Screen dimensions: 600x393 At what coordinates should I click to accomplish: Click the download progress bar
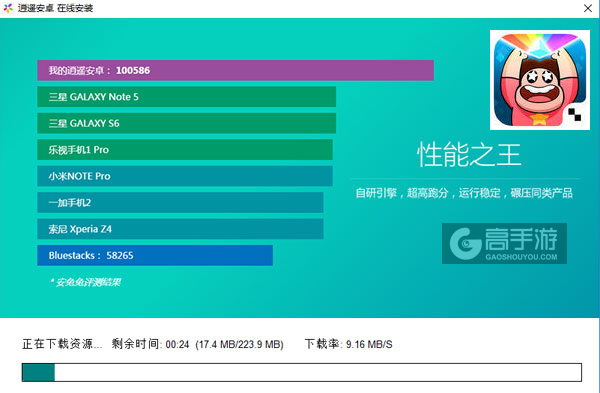pyautogui.click(x=302, y=372)
